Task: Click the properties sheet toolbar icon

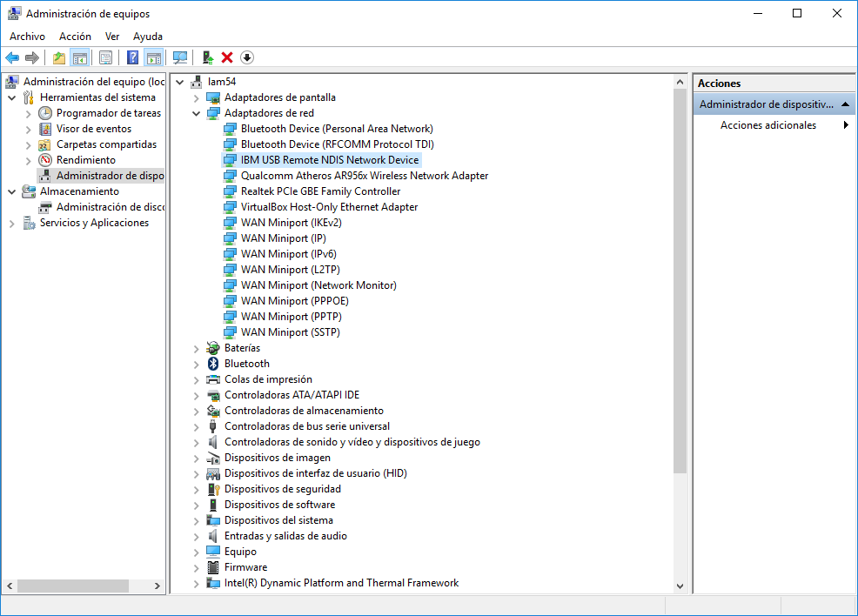Action: pyautogui.click(x=105, y=57)
